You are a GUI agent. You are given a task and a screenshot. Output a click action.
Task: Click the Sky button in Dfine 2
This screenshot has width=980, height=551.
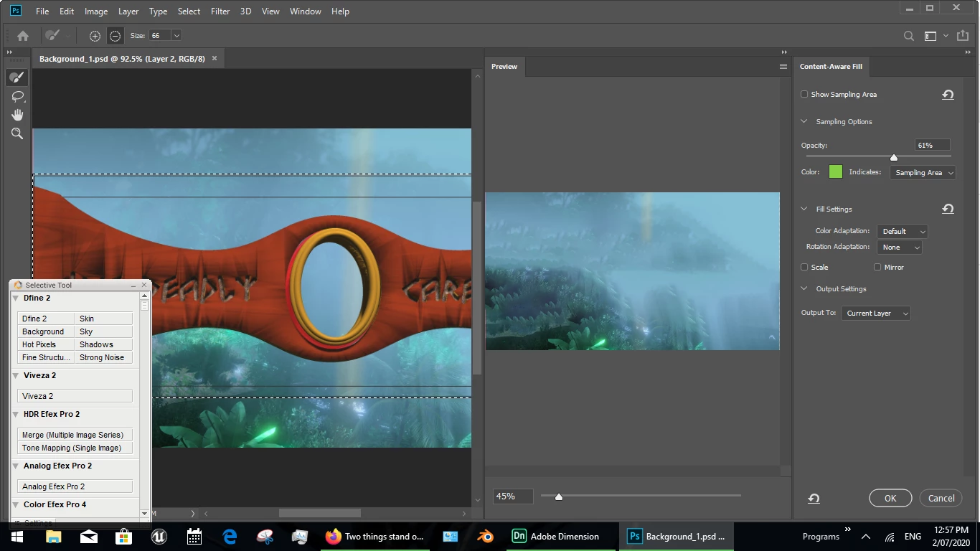[104, 331]
